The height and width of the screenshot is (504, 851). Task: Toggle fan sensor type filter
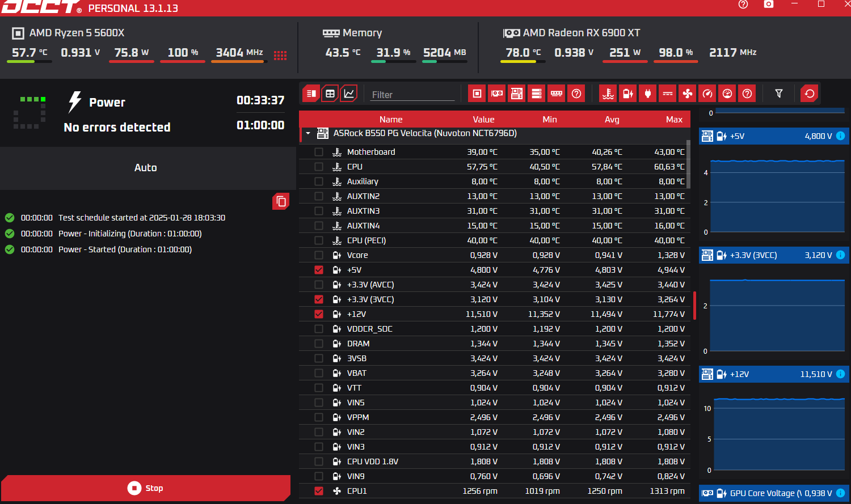(688, 94)
